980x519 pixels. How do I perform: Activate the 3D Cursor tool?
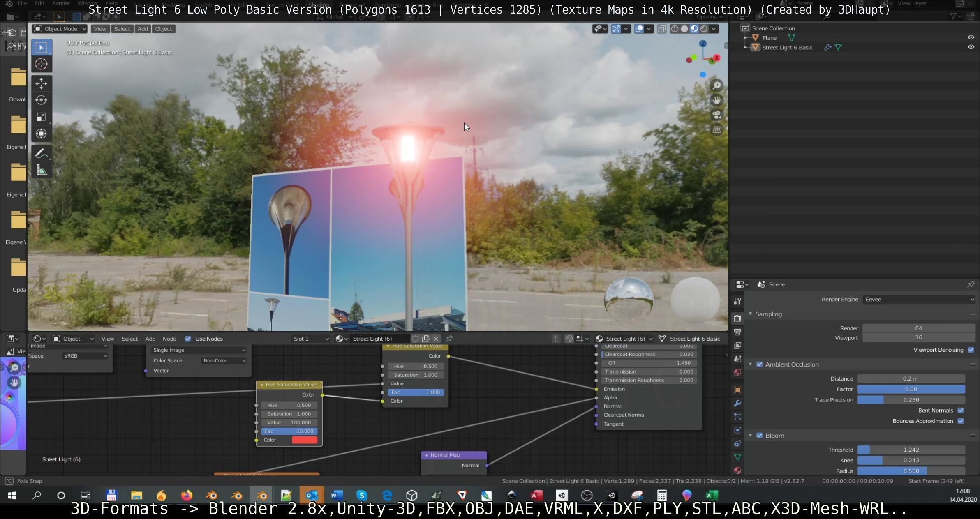41,64
